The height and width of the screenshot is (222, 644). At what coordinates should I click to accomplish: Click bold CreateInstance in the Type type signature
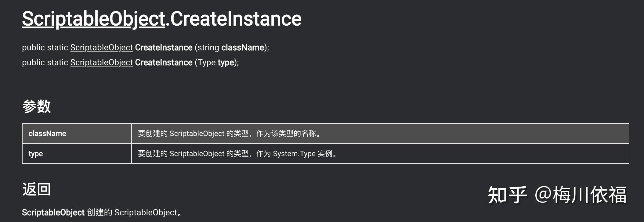click(164, 63)
